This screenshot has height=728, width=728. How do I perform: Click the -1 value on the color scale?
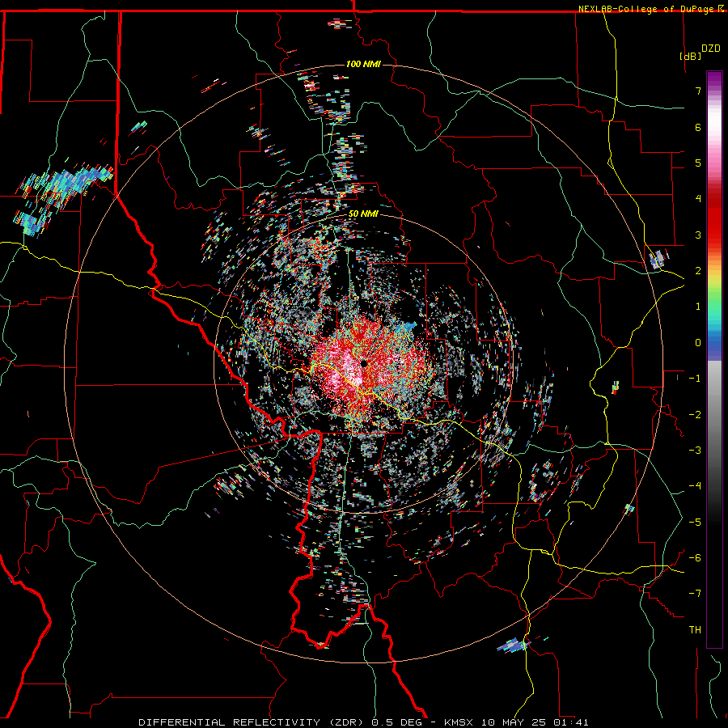[x=695, y=379]
